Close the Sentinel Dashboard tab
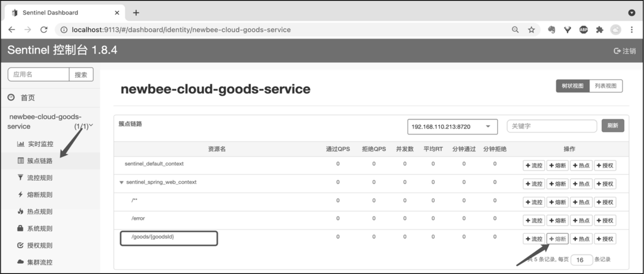 [117, 13]
